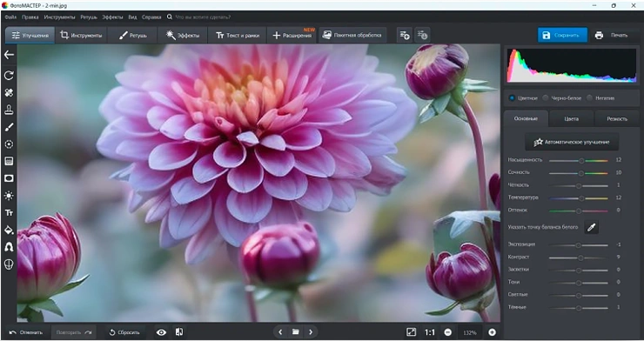Open the Инструменты menu bar item
Screen dimensions: 644x341
point(59,17)
